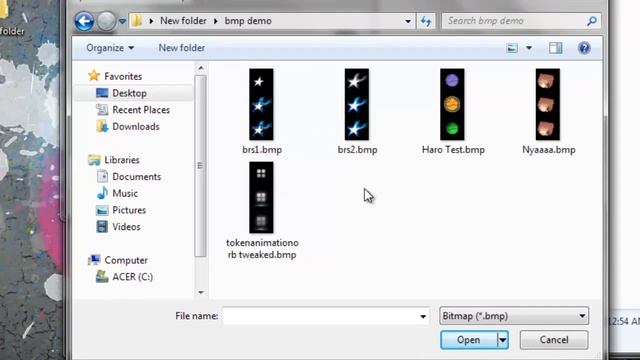Click the Favorites star icon

[94, 76]
